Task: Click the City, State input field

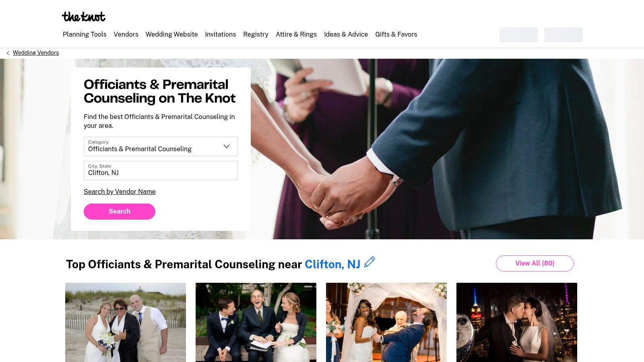Action: click(x=161, y=171)
